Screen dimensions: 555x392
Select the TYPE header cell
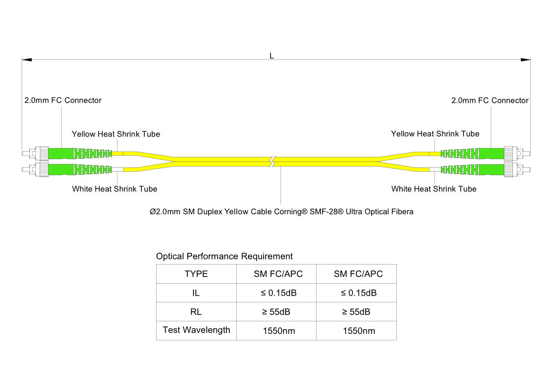(196, 274)
